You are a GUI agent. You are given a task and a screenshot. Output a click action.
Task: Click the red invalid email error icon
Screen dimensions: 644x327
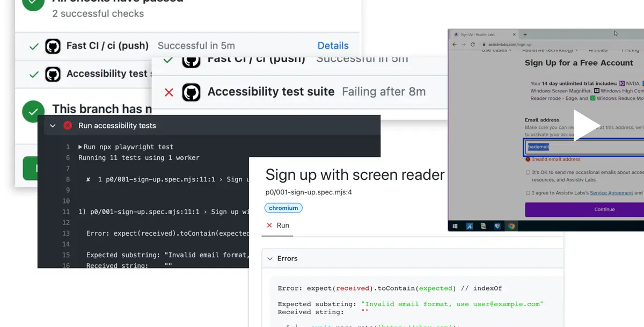pos(528,159)
